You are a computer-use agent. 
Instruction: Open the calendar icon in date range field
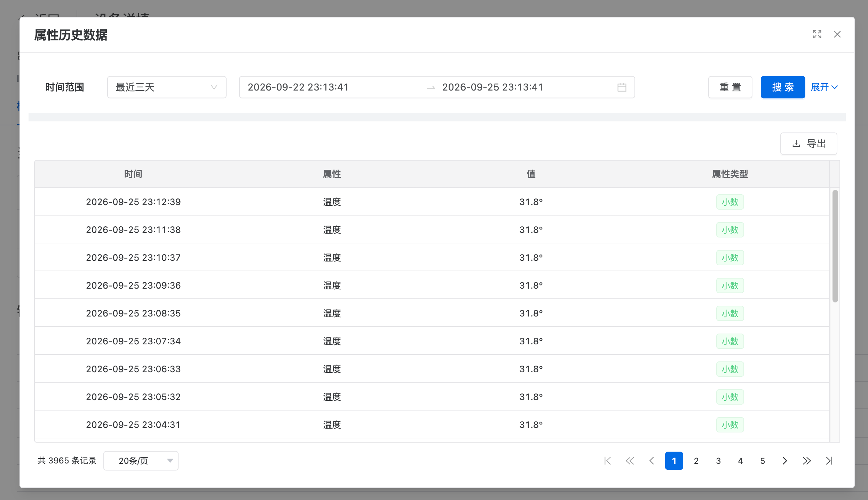click(622, 87)
